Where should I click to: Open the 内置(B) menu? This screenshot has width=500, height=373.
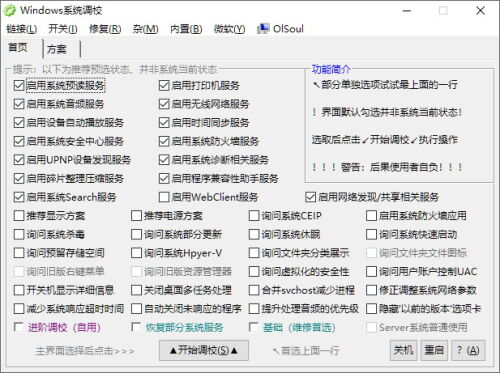[186, 29]
